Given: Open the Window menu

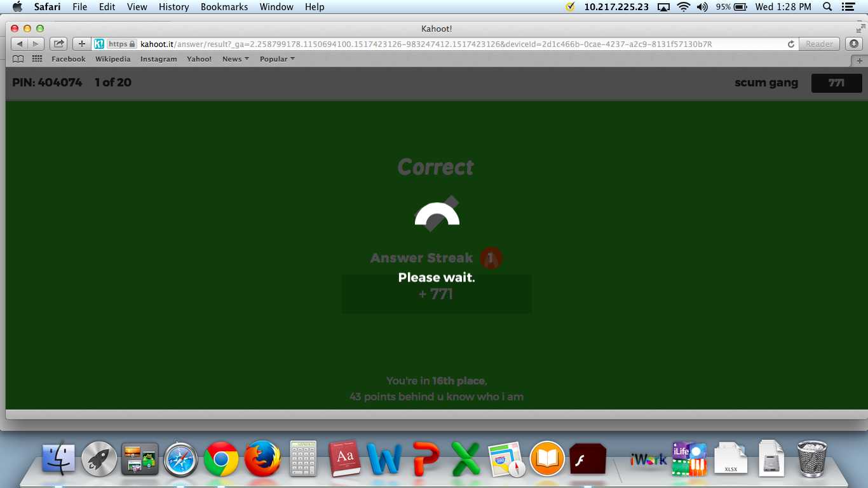Looking at the screenshot, I should pyautogui.click(x=276, y=7).
